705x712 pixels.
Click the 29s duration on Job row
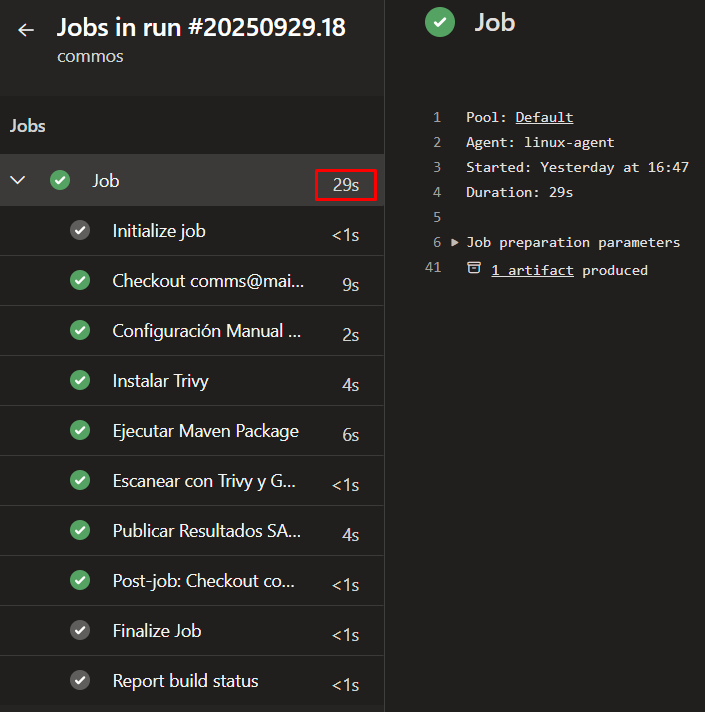(x=346, y=185)
